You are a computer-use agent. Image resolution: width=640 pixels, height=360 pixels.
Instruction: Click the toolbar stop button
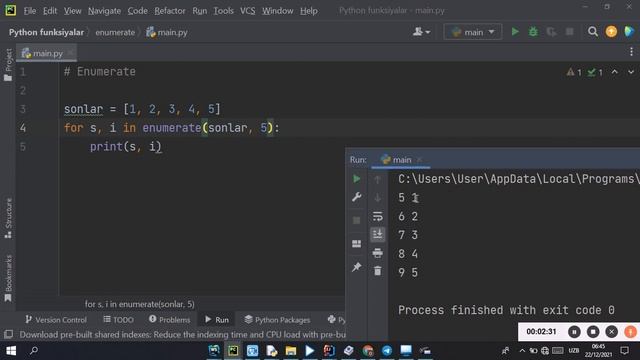point(569,32)
